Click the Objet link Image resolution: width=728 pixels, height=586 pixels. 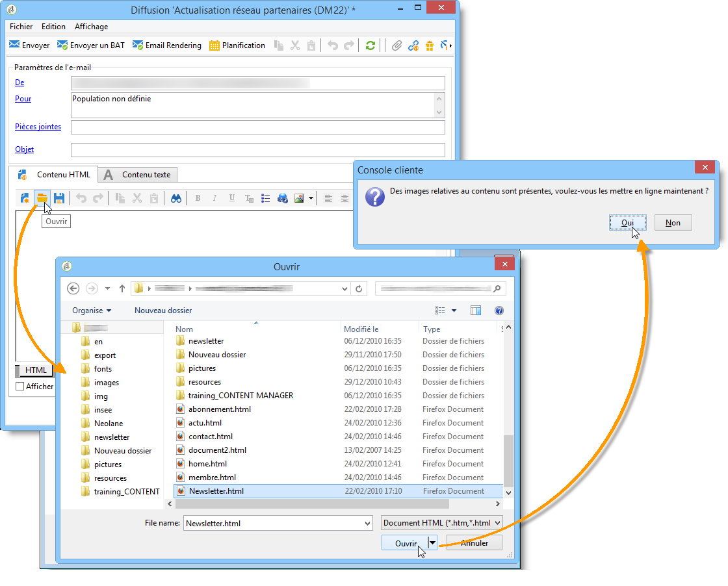25,149
